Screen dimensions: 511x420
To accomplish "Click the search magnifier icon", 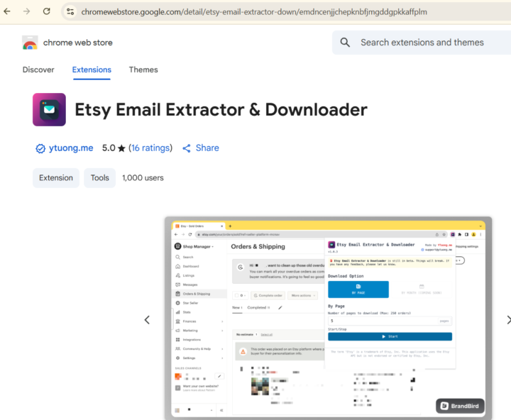I will pos(345,43).
